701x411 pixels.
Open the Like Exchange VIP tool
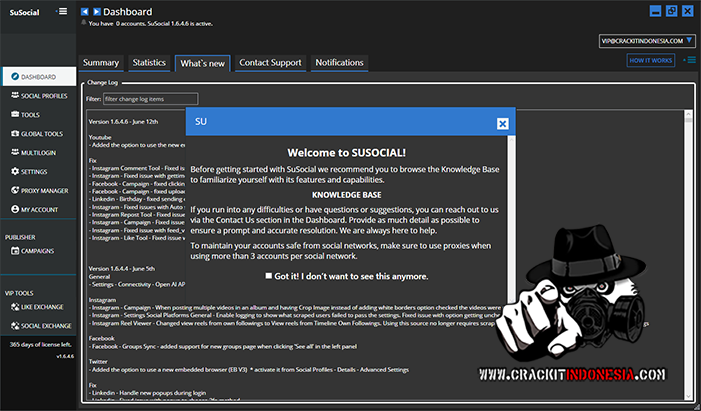click(42, 308)
